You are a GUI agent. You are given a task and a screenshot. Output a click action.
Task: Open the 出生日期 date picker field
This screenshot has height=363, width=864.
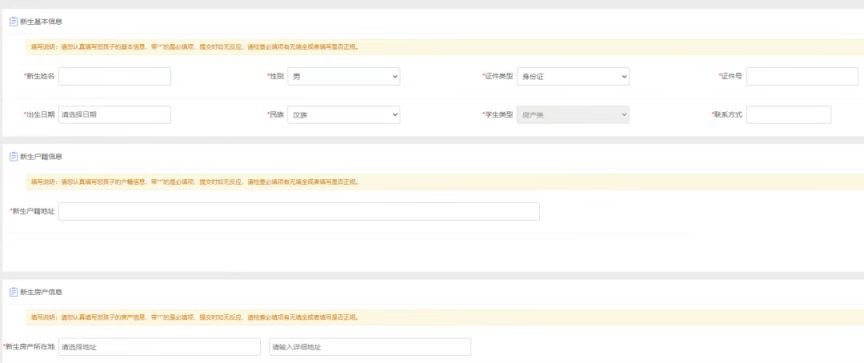pyautogui.click(x=115, y=115)
